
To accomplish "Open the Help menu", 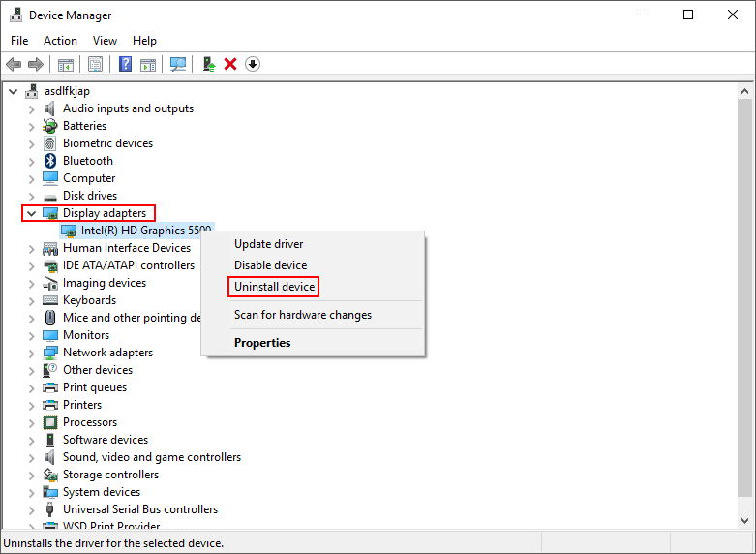I will (144, 41).
